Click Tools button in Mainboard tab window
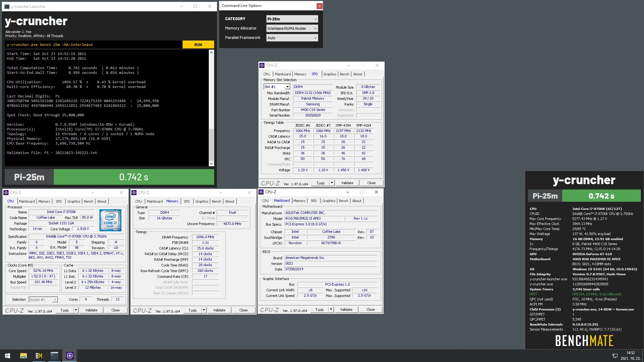 (x=319, y=310)
